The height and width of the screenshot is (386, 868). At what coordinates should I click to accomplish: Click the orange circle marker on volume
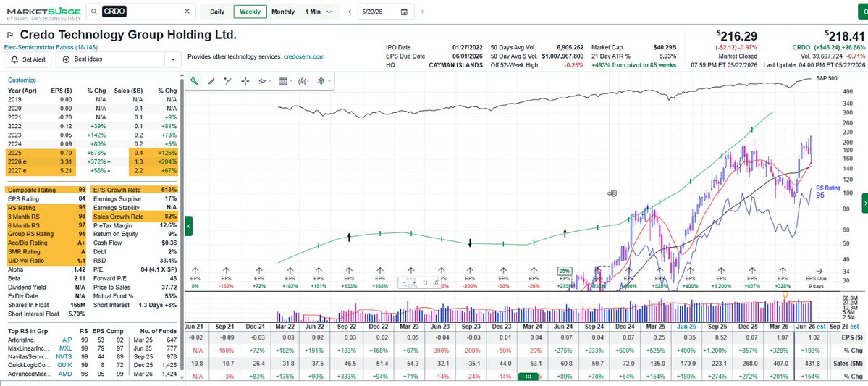coord(785,295)
